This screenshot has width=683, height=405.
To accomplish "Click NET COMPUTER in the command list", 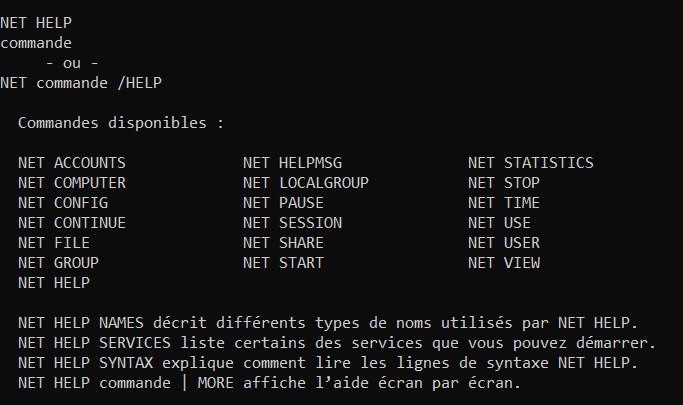I will point(72,183).
